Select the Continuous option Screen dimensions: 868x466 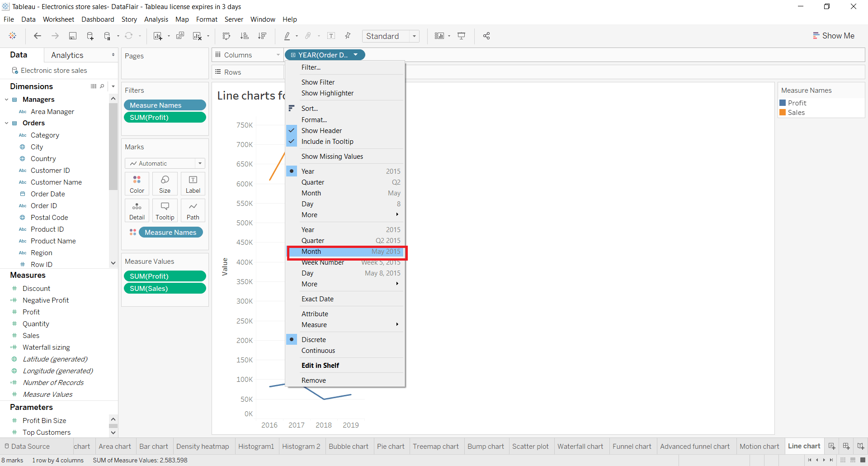[345, 350]
